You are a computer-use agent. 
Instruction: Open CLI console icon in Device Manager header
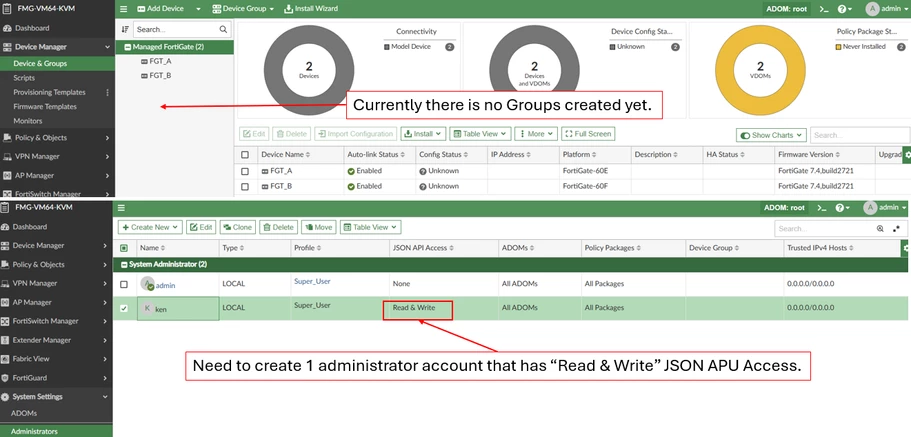(x=823, y=9)
